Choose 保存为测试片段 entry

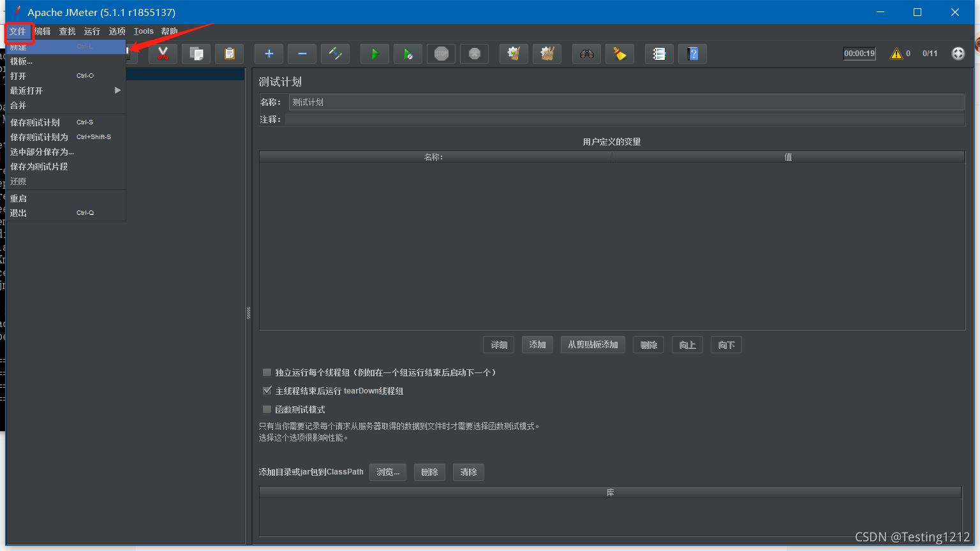[x=66, y=166]
